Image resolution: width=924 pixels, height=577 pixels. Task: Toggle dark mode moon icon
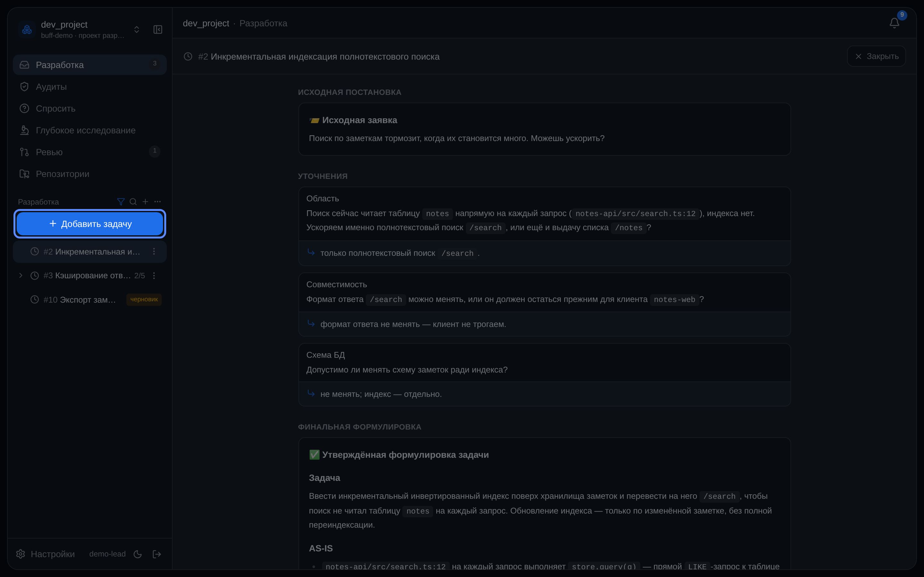138,554
